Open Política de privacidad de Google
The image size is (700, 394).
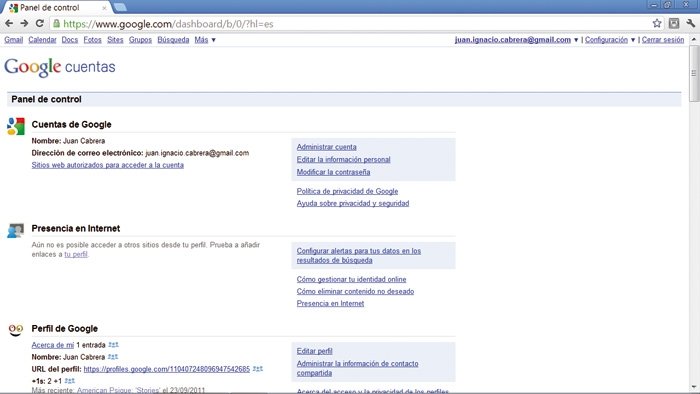point(347,191)
